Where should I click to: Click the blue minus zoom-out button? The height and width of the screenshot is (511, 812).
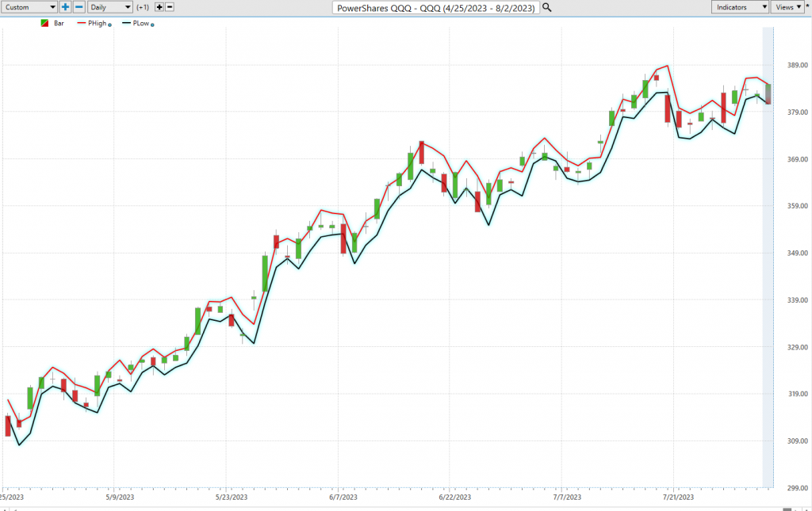point(79,7)
